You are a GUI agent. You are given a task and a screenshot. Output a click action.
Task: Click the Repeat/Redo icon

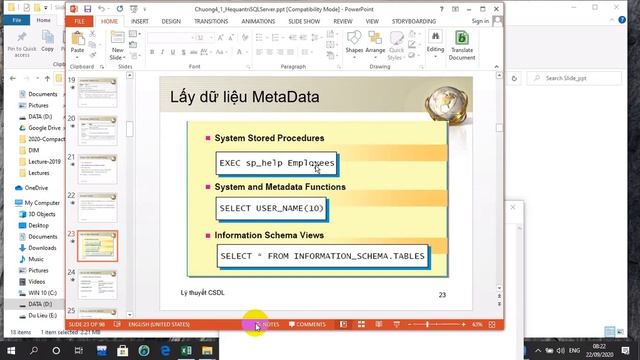(x=120, y=9)
